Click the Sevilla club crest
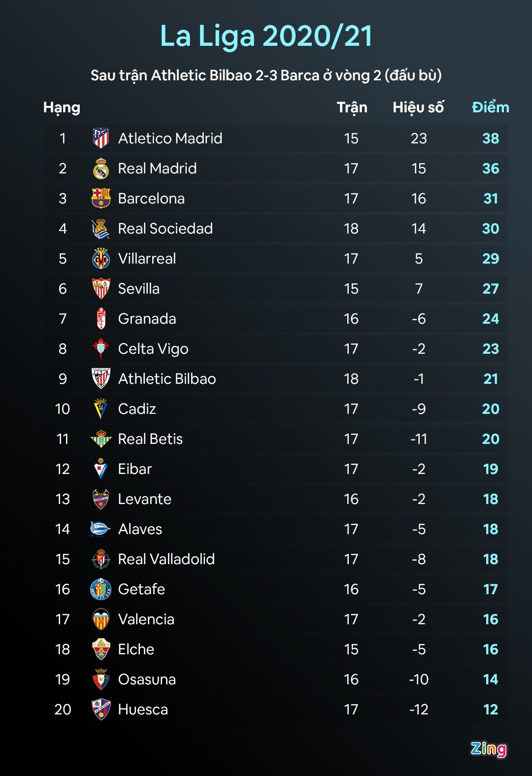The height and width of the screenshot is (776, 532). 101,289
